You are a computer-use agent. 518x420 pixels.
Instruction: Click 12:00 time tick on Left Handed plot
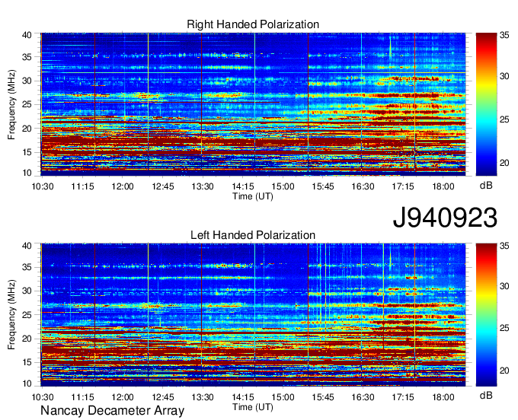(x=123, y=397)
